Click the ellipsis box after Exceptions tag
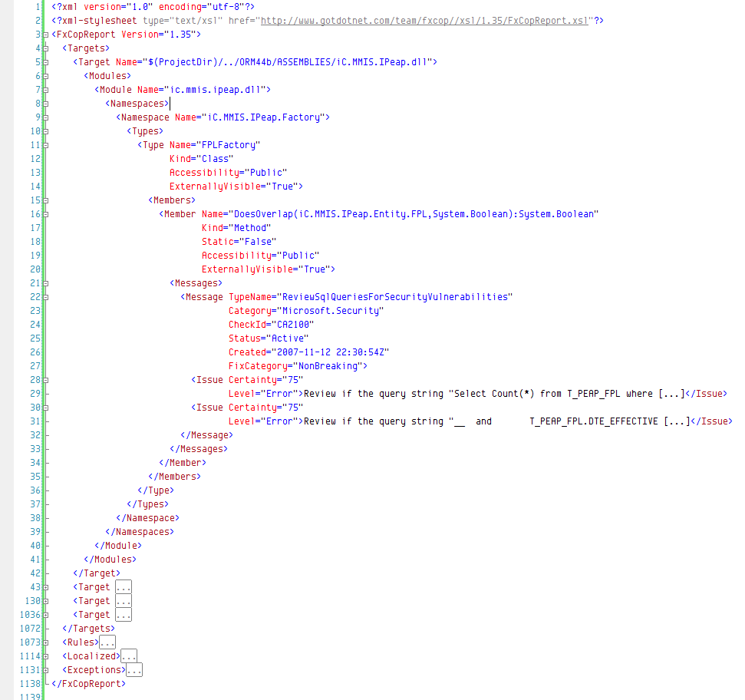The width and height of the screenshot is (745, 700). pos(134,670)
